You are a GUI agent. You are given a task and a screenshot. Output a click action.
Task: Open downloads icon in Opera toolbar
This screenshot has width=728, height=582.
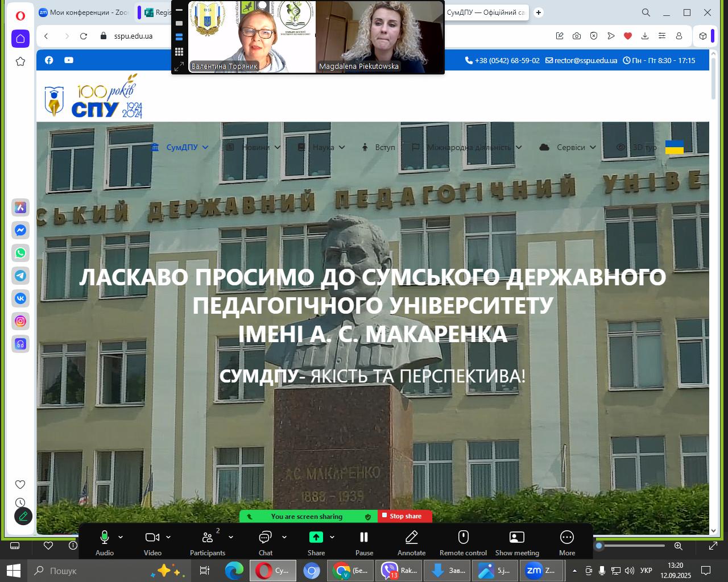click(x=645, y=36)
